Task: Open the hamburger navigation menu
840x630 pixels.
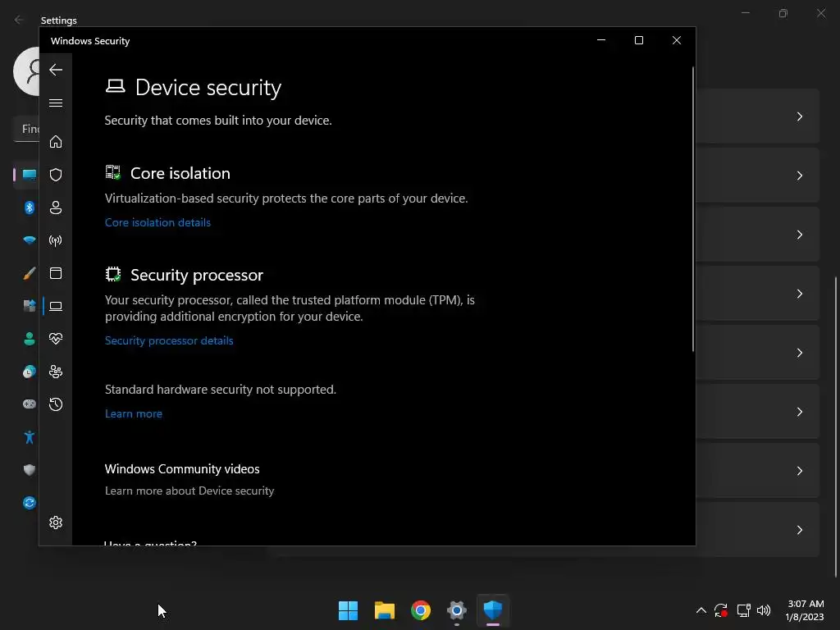Action: (56, 103)
